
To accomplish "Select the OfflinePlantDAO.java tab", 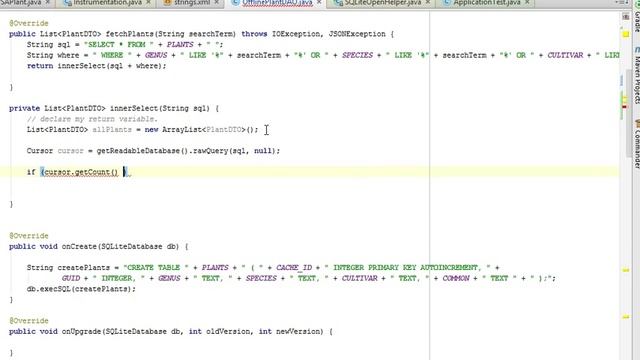I will pos(277,3).
